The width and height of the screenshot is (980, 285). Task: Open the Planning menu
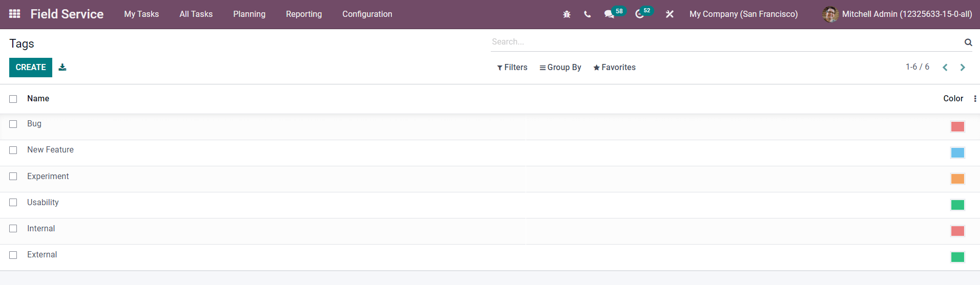click(249, 14)
